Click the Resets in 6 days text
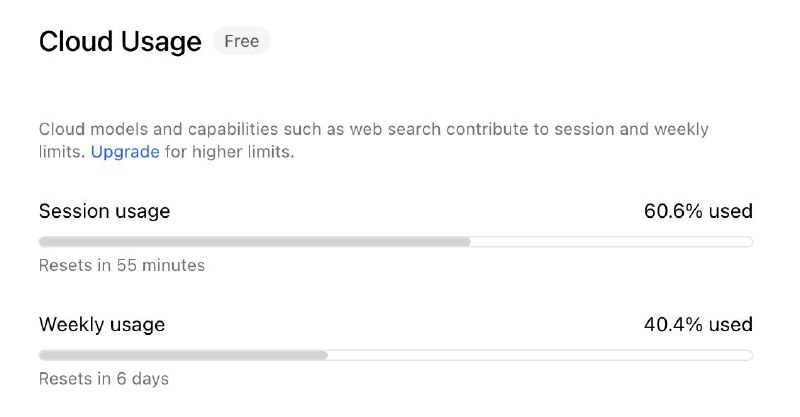Viewport: 800px width, 417px height. coord(104,379)
